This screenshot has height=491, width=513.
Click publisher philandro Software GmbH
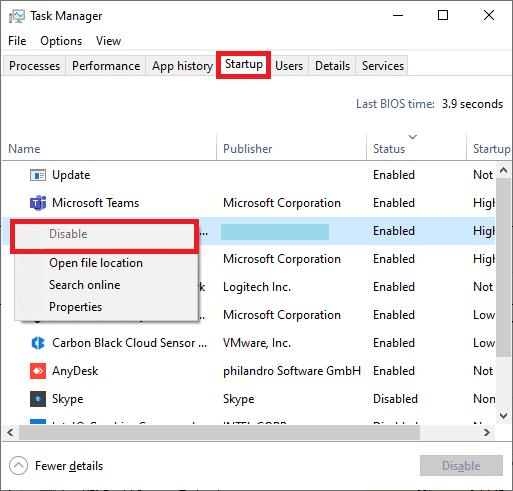click(292, 371)
